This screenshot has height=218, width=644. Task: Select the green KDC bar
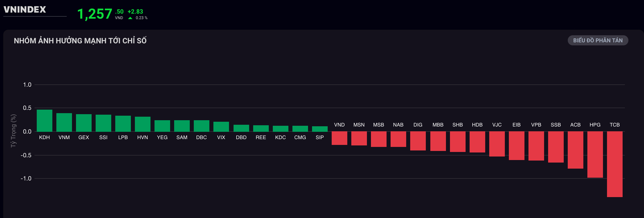point(281,129)
